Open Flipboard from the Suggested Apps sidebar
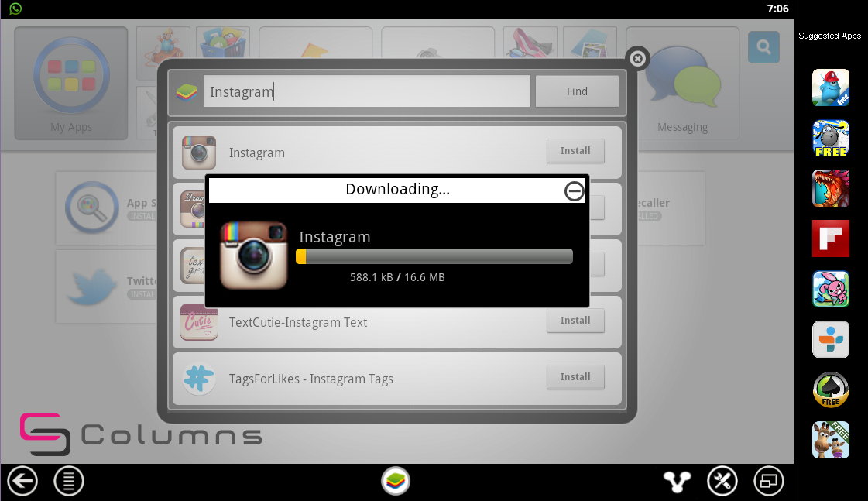This screenshot has width=868, height=501. tap(830, 238)
